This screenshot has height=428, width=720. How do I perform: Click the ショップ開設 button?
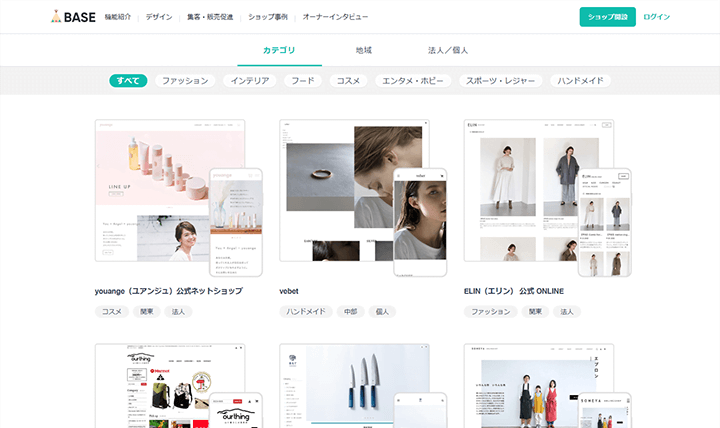pyautogui.click(x=607, y=17)
